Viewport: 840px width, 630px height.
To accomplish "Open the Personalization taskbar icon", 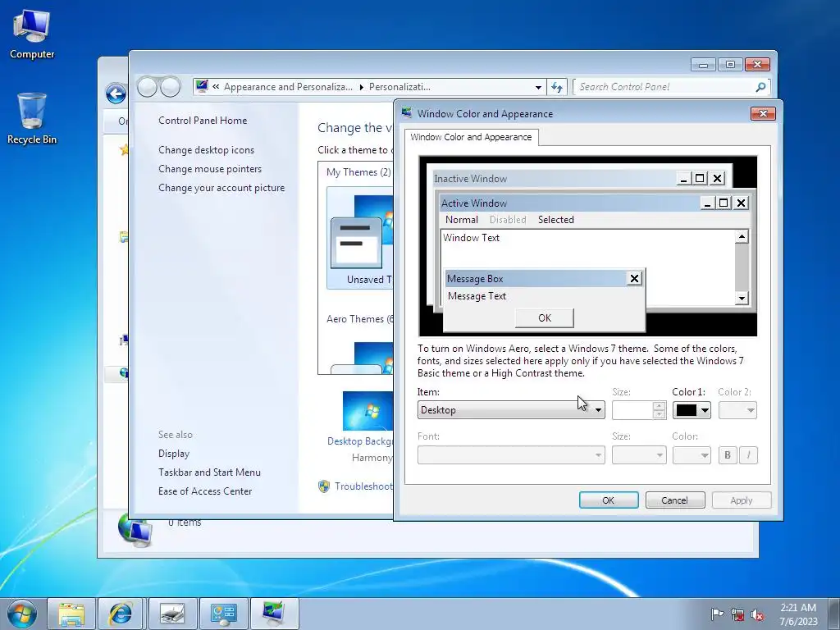I will 274,614.
